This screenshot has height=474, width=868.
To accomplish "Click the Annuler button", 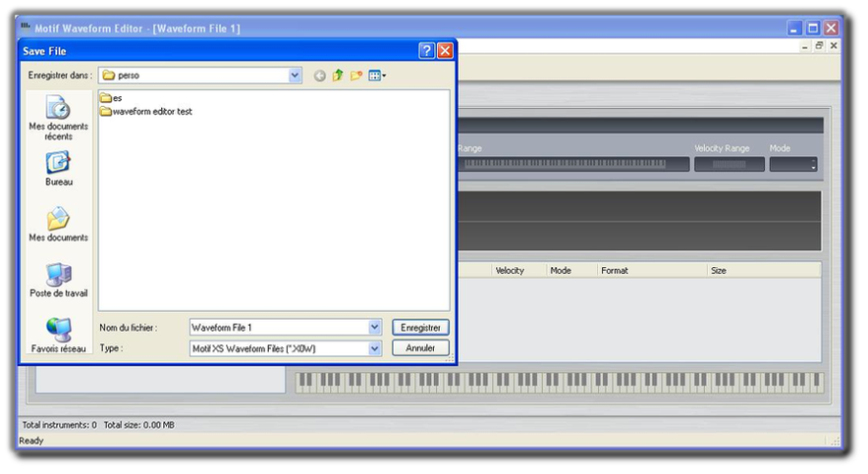I will click(420, 348).
